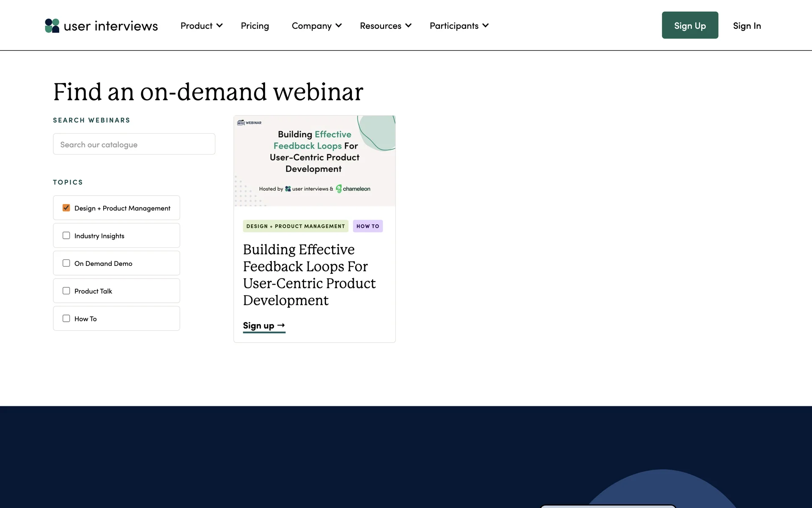Open the Building Effective Feedback Loops thumbnail
Screen dimensions: 812x508
click(x=315, y=161)
